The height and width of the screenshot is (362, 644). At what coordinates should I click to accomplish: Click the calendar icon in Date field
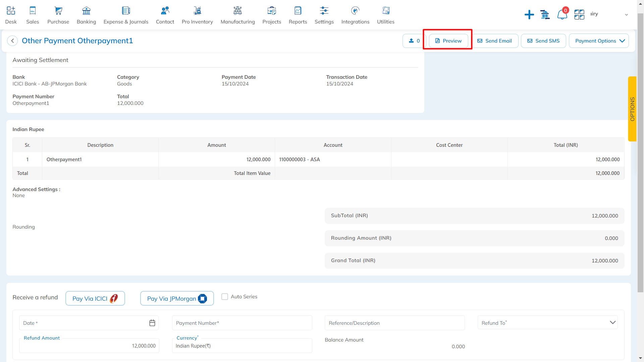(x=152, y=323)
